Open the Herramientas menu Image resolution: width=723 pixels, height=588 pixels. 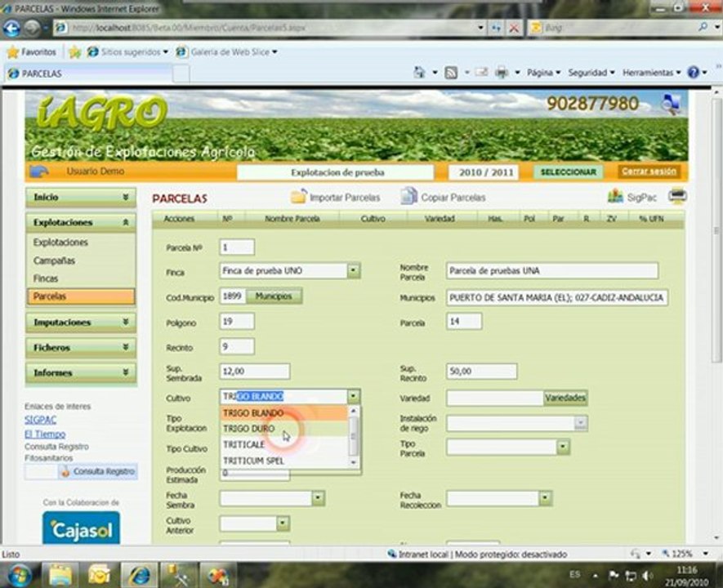click(x=652, y=73)
